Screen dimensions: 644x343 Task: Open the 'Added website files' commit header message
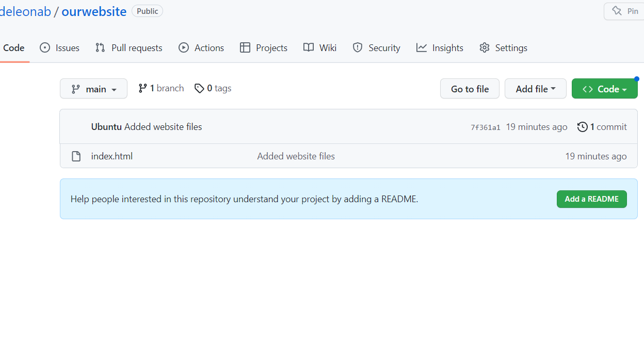163,127
